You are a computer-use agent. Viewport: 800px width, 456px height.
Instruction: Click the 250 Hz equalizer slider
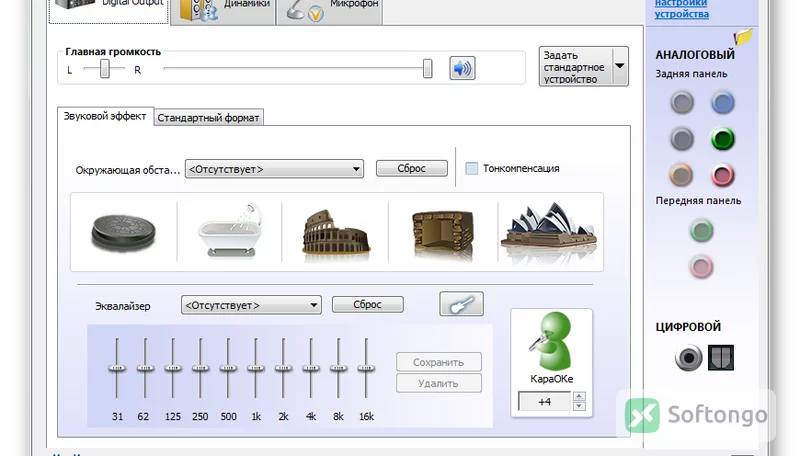(200, 368)
